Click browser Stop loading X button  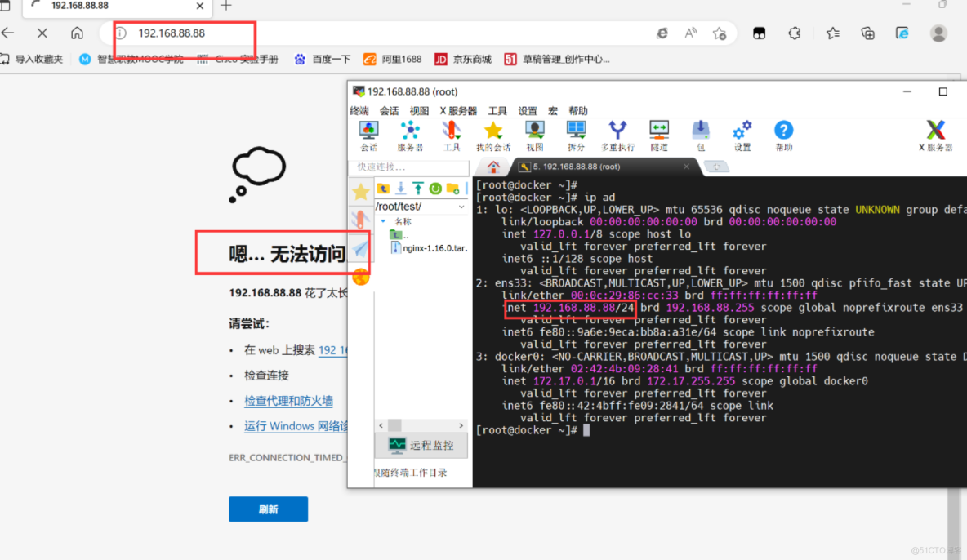(x=42, y=33)
